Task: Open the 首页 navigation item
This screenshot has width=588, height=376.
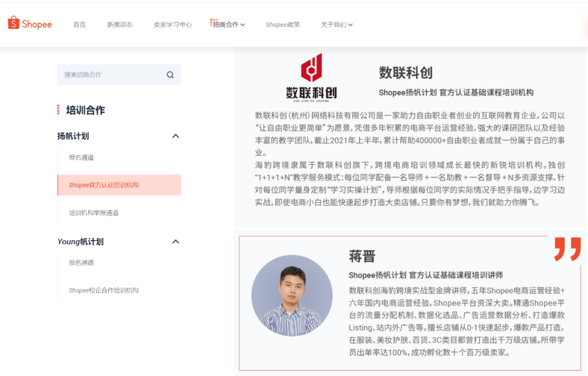Action: [x=79, y=24]
